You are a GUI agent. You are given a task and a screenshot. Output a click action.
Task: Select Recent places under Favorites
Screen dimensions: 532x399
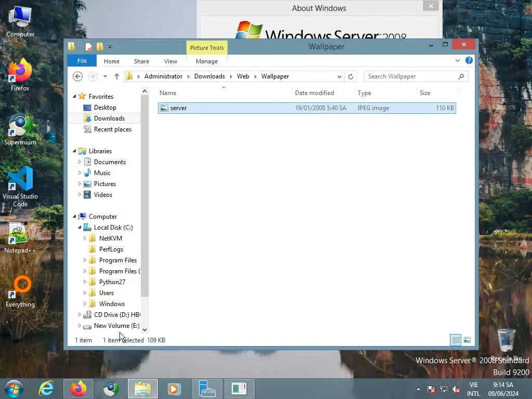(112, 129)
